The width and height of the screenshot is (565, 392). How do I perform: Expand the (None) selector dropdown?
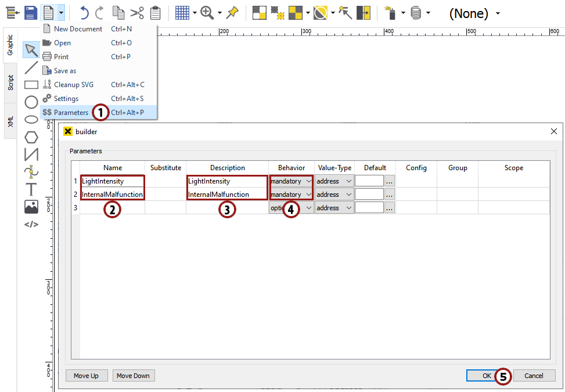pos(498,13)
